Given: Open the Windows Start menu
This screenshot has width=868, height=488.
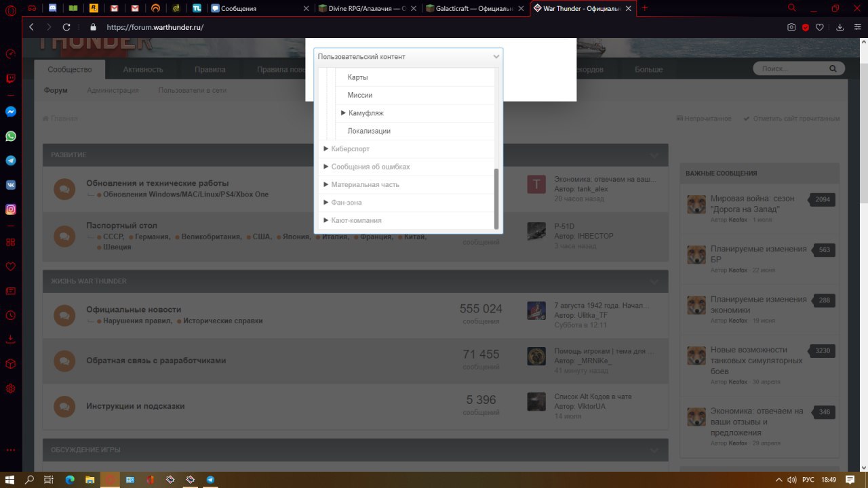Looking at the screenshot, I should (10, 479).
